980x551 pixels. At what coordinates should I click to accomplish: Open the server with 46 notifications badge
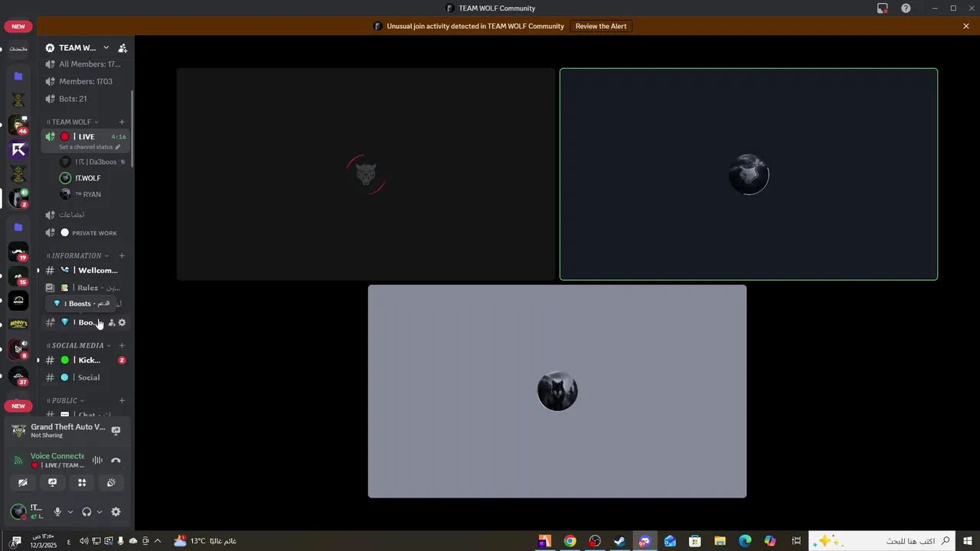[18, 125]
